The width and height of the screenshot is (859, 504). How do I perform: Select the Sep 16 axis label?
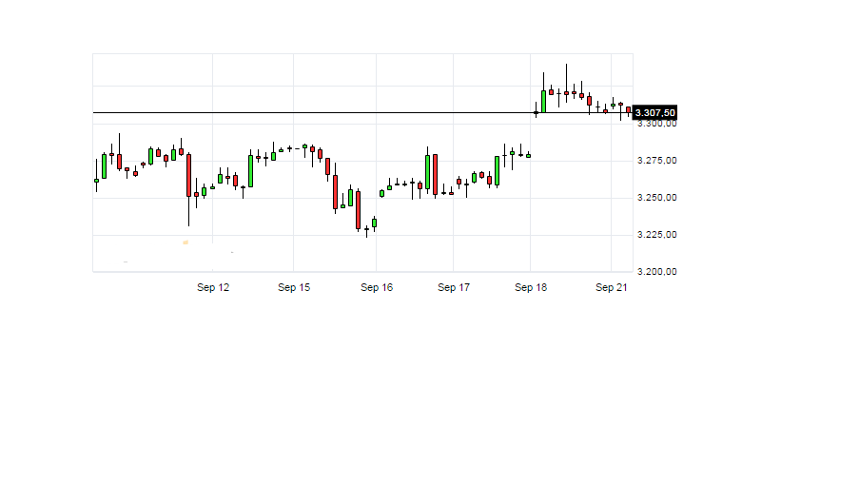(x=377, y=287)
